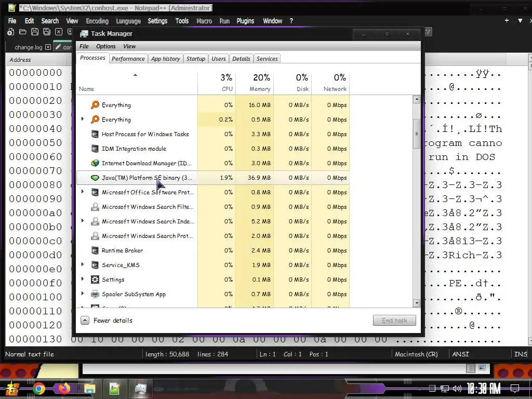Click the Java Platform SE binary icon
The height and width of the screenshot is (399, 532).
[x=95, y=178]
